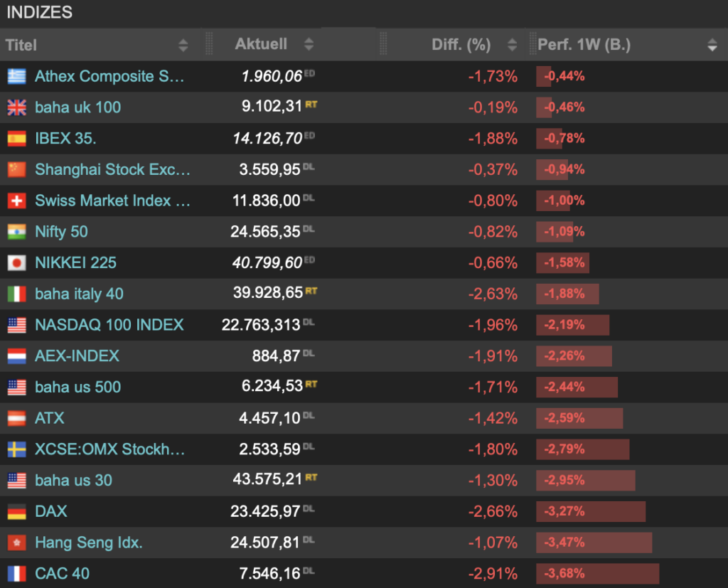This screenshot has width=728, height=588.
Task: Open the IBEX 35 index page
Action: [65, 139]
